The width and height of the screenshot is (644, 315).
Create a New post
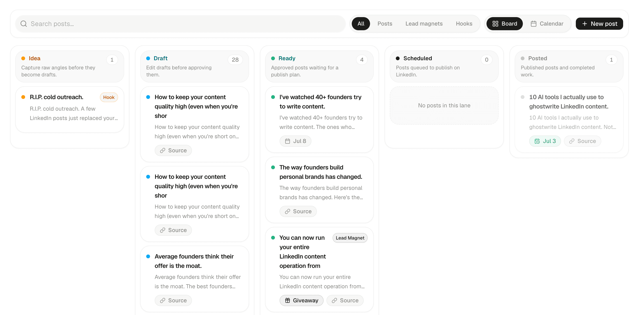(599, 24)
